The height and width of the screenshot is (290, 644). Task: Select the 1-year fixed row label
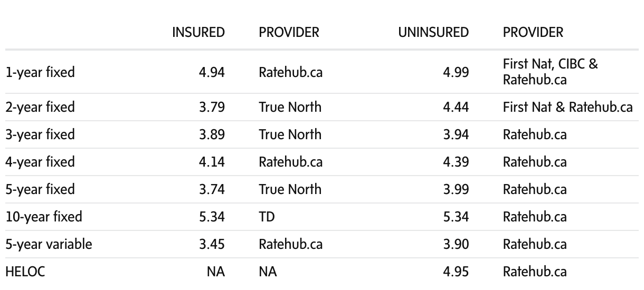pyautogui.click(x=40, y=72)
